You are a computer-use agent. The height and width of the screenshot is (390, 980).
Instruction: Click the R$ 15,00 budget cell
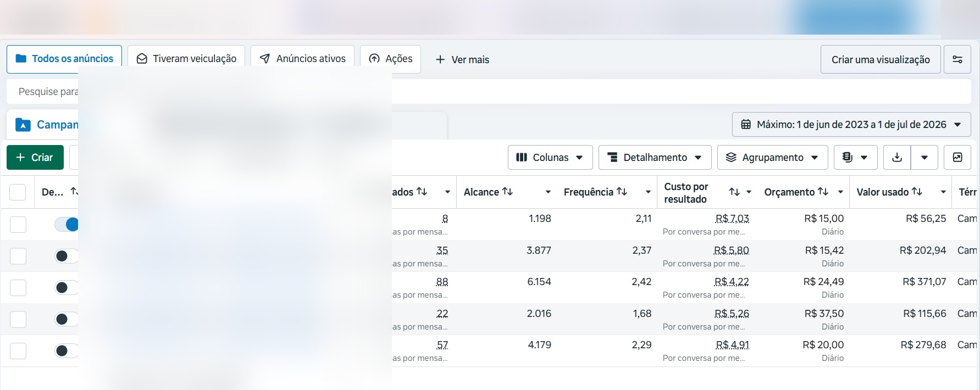pyautogui.click(x=824, y=219)
